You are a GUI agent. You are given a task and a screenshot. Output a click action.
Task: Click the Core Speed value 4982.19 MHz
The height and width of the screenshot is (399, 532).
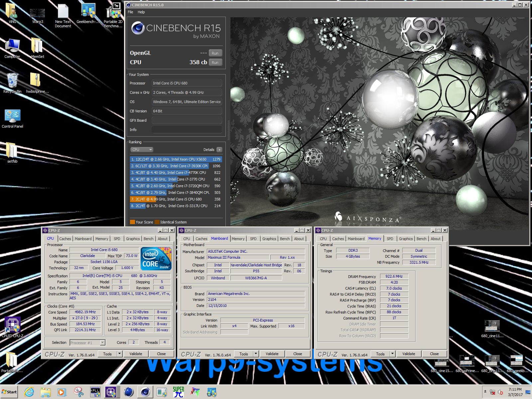pos(85,312)
